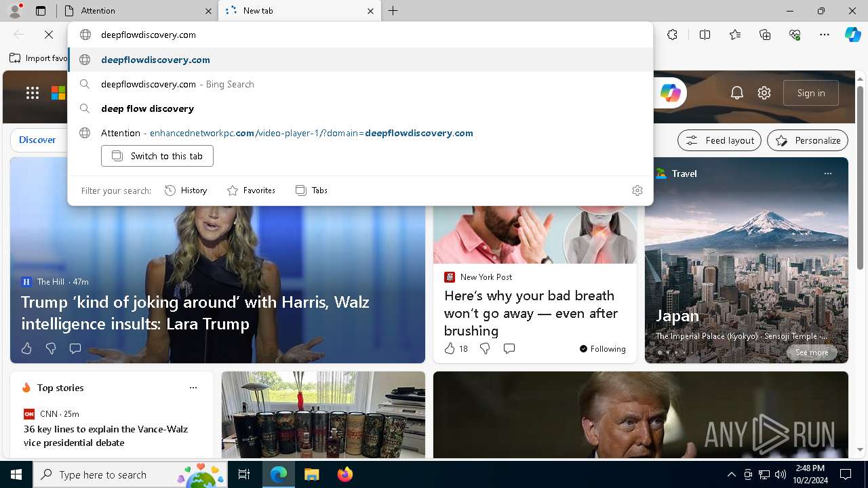Viewport: 868px width, 488px height.
Task: Switch to the New tab tab
Action: tap(300, 11)
